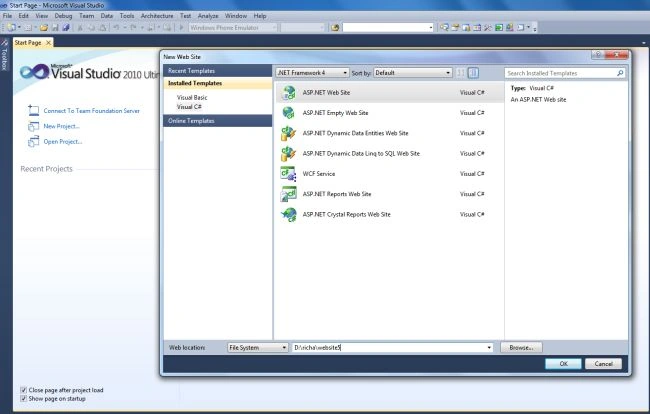Image resolution: width=650 pixels, height=414 pixels.
Task: Click the Browse... button
Action: [521, 347]
